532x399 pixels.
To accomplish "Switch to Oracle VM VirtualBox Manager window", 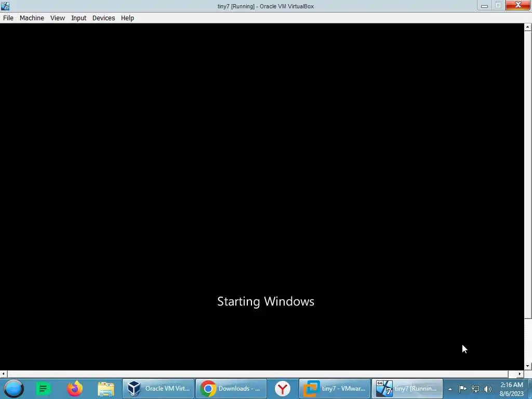I will coord(158,389).
